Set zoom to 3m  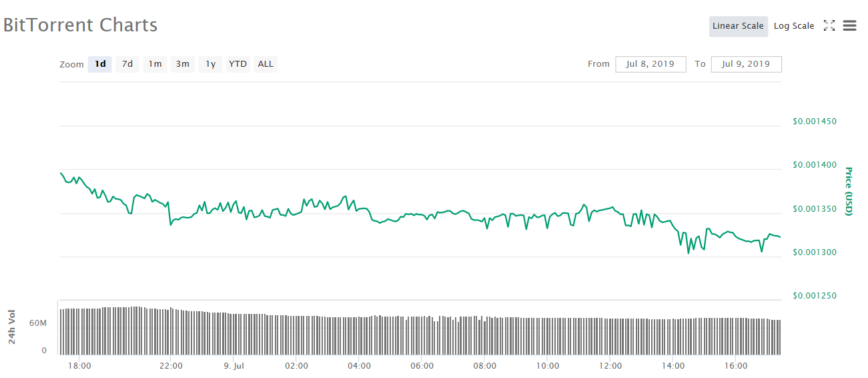pos(182,64)
